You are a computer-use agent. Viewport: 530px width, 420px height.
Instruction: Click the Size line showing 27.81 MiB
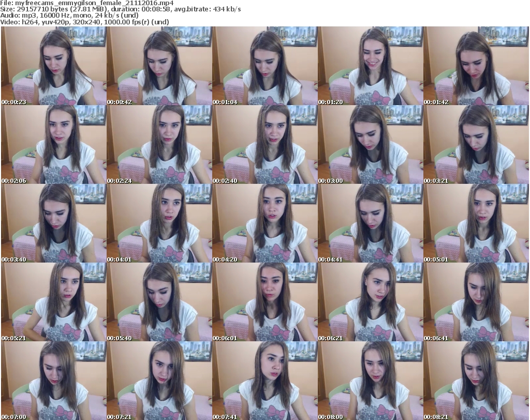click(120, 9)
